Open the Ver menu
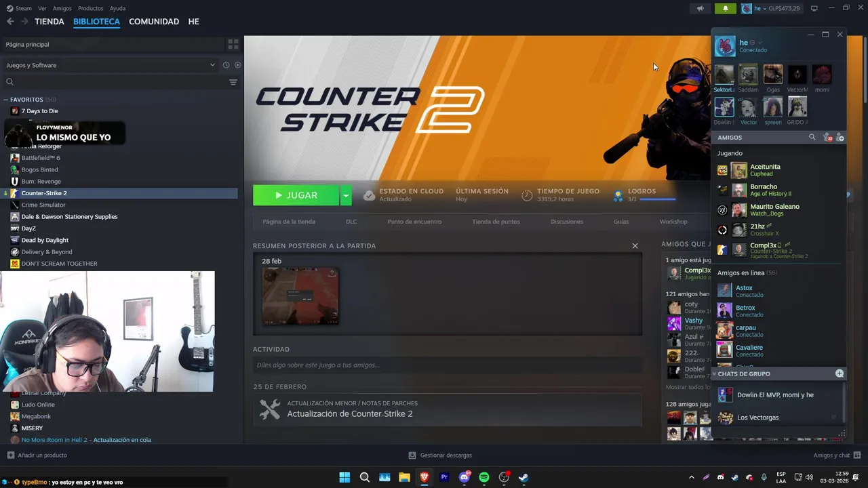Image resolution: width=868 pixels, height=488 pixels. click(x=43, y=8)
